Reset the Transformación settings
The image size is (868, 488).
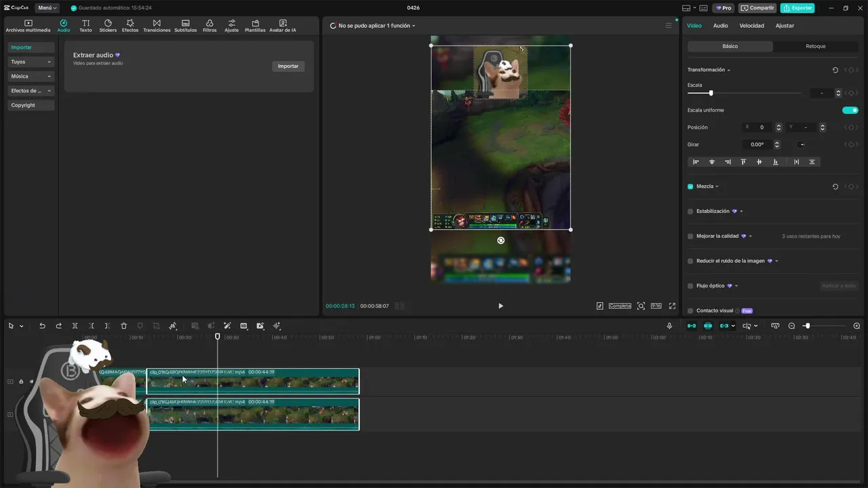coord(835,70)
